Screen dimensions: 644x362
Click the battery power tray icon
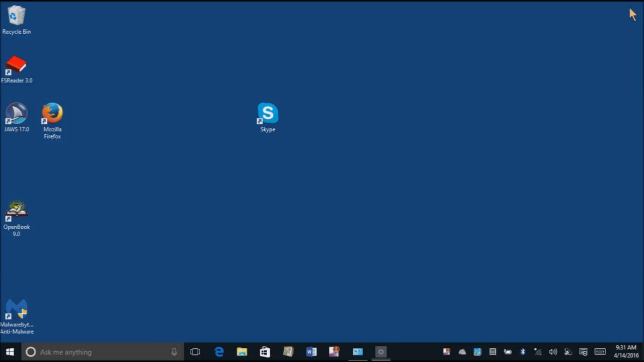tap(508, 352)
